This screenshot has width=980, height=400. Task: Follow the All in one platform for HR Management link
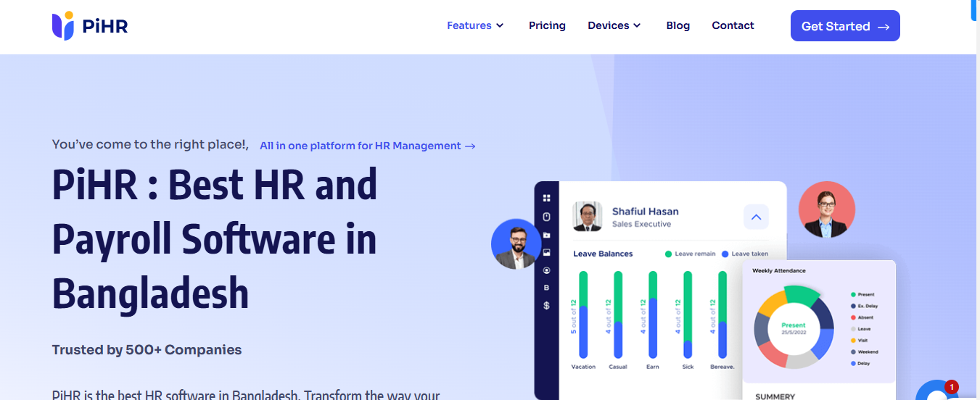[x=368, y=146]
